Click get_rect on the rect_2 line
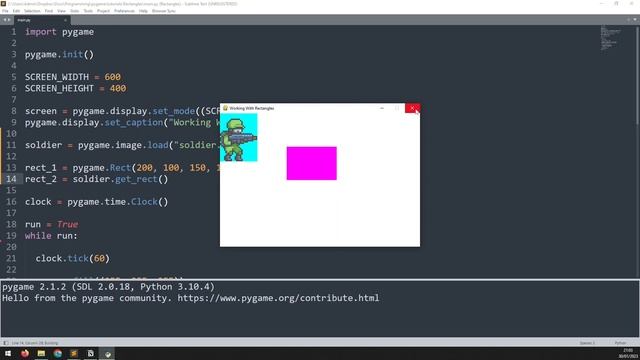640x360 pixels. click(136, 179)
